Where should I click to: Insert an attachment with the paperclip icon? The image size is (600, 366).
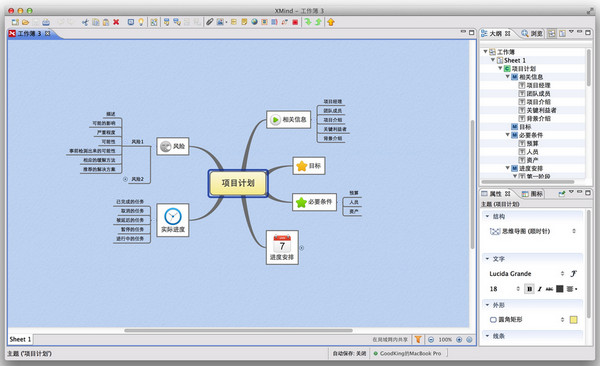(x=209, y=22)
